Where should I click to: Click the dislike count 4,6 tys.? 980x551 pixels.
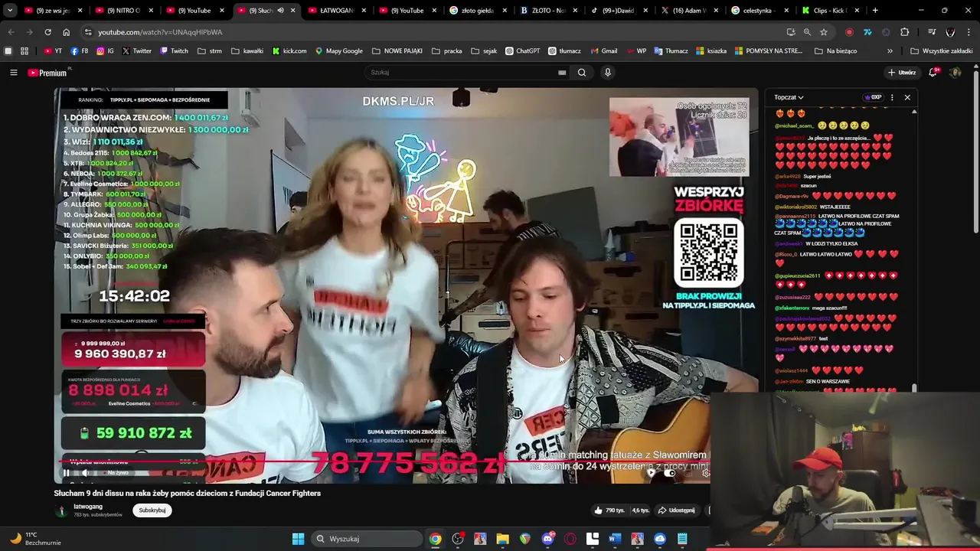click(x=640, y=510)
